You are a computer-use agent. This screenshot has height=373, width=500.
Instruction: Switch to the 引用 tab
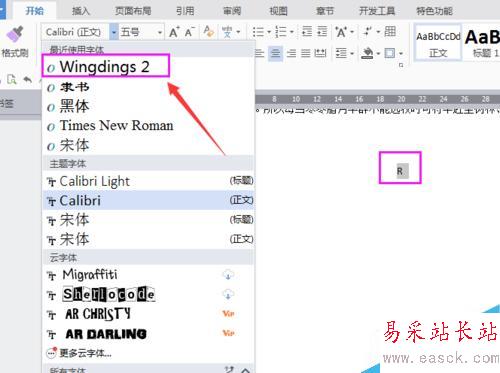tap(185, 11)
